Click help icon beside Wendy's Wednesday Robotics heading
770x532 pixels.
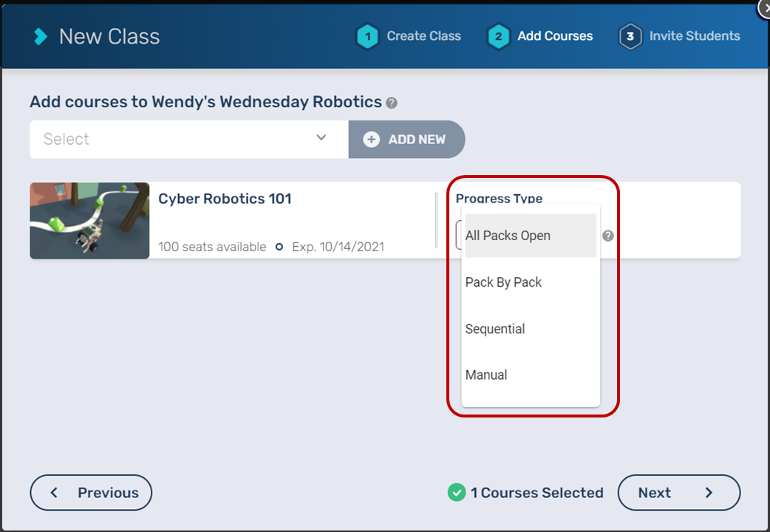tap(392, 103)
